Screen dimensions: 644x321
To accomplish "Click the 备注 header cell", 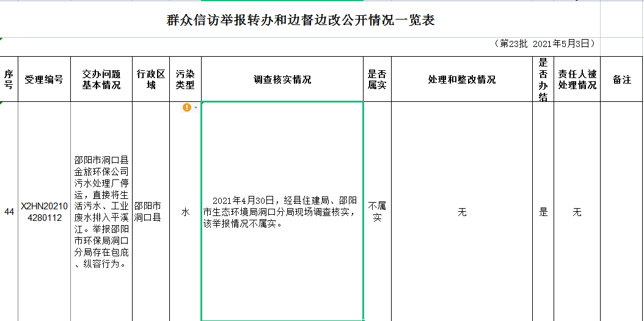I will click(x=622, y=79).
